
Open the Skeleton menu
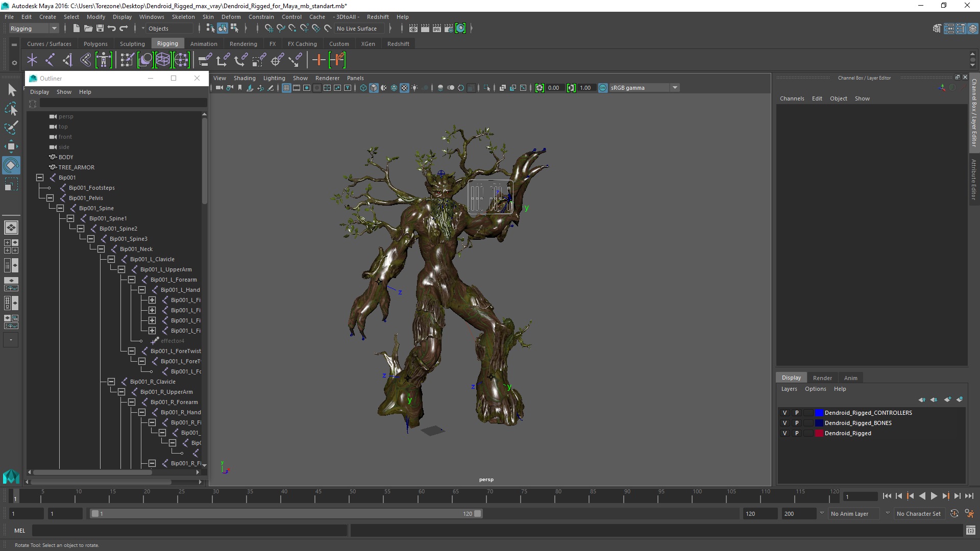[x=183, y=17]
